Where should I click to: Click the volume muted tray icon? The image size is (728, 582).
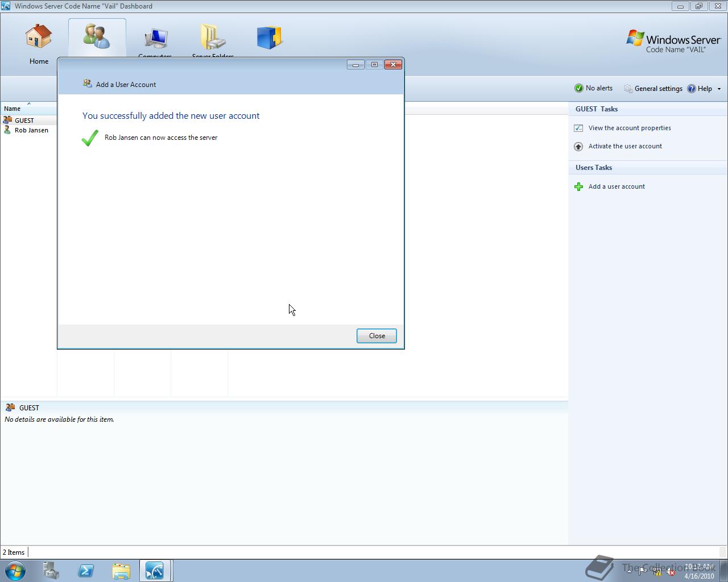tap(671, 572)
